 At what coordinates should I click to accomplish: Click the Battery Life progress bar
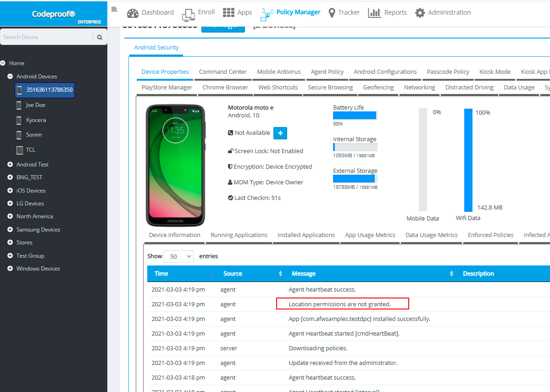point(355,116)
